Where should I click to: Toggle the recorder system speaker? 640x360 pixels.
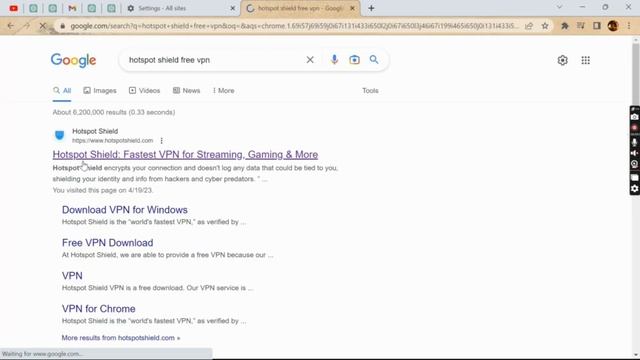[634, 153]
